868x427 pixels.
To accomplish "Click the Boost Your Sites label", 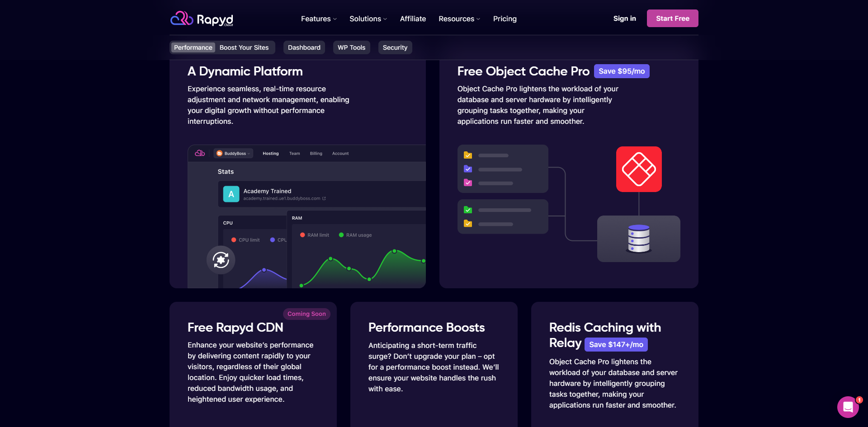I will [244, 47].
